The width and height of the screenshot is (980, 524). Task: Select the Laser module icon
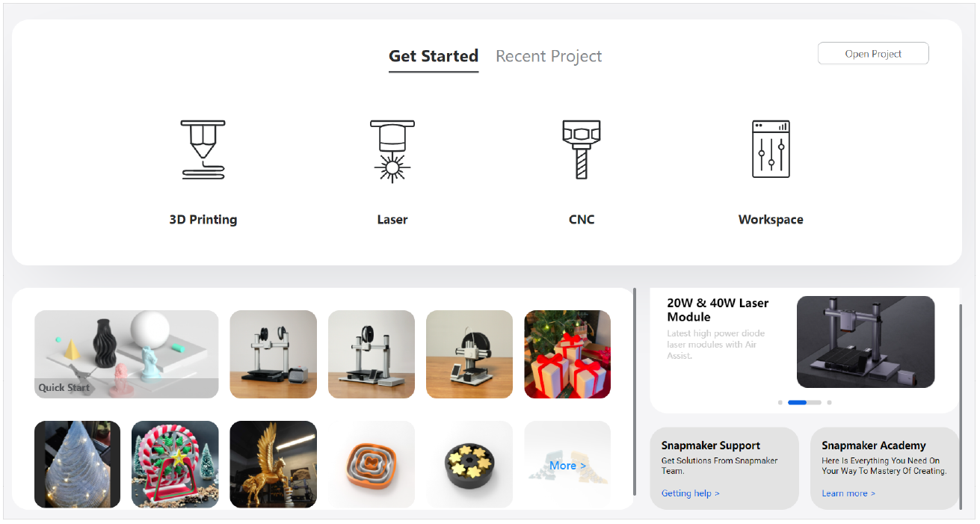[392, 150]
